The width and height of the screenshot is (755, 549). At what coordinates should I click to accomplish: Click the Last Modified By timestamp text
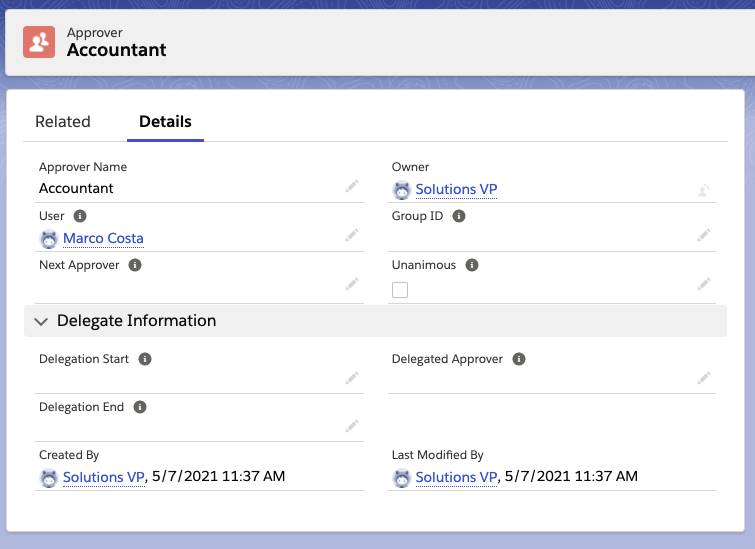coord(571,476)
